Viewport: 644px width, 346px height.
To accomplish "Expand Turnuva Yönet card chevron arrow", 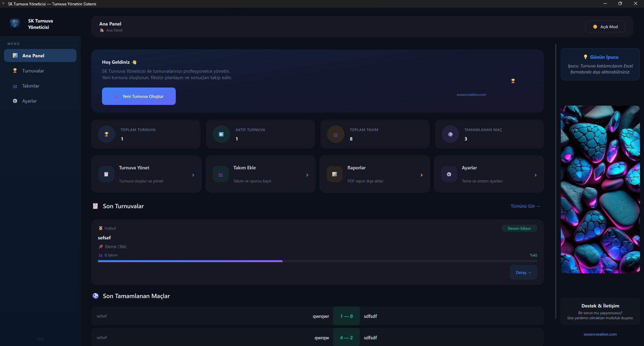I will (193, 175).
